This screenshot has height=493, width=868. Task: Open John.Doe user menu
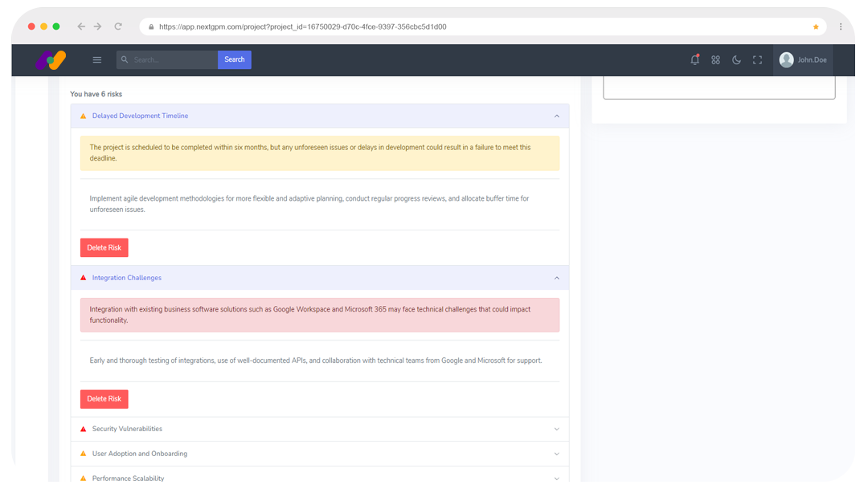tap(803, 59)
